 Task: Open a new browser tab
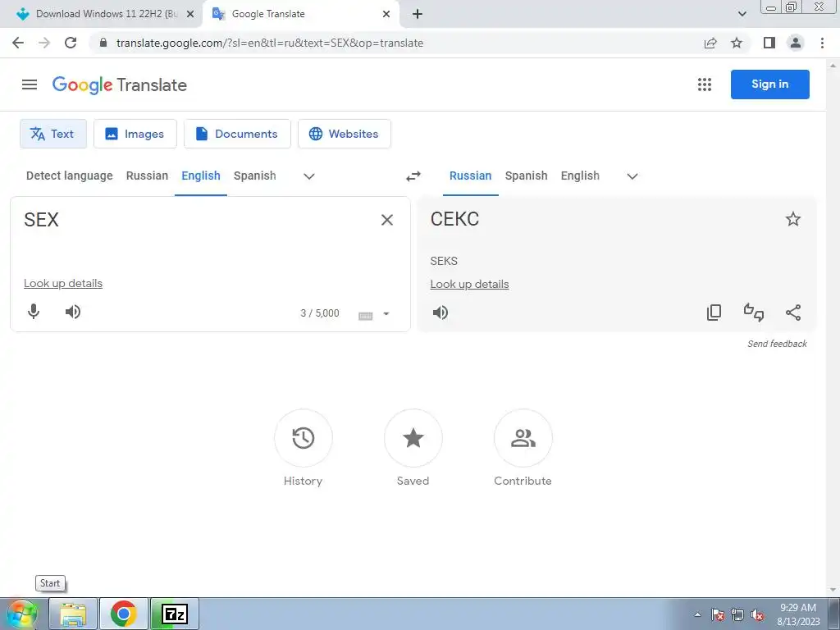418,14
